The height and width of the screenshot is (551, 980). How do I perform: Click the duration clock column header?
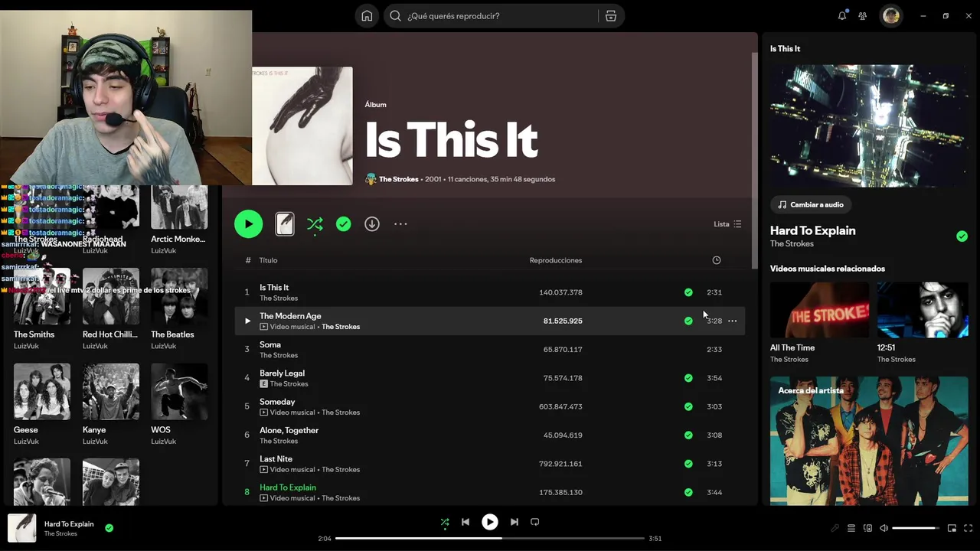(x=717, y=260)
